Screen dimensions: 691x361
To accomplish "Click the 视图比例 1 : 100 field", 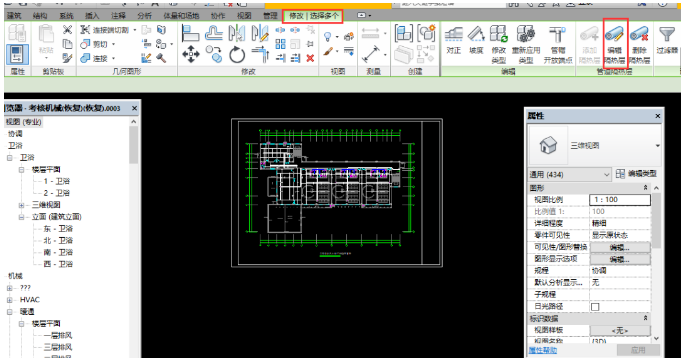I will click(620, 200).
